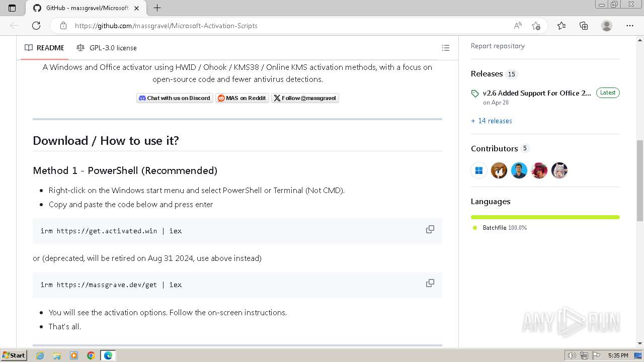Click the release date 'on Apr 20'
This screenshot has width=644, height=362.
[496, 103]
